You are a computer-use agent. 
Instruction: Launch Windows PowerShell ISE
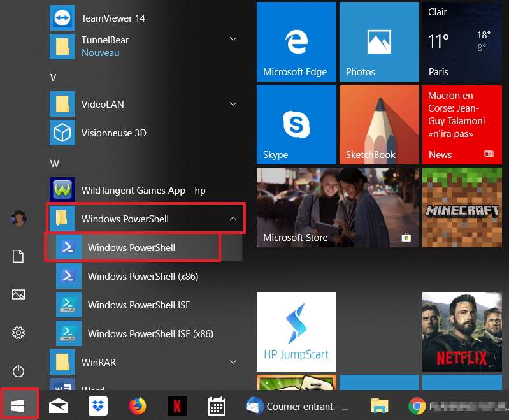(139, 305)
